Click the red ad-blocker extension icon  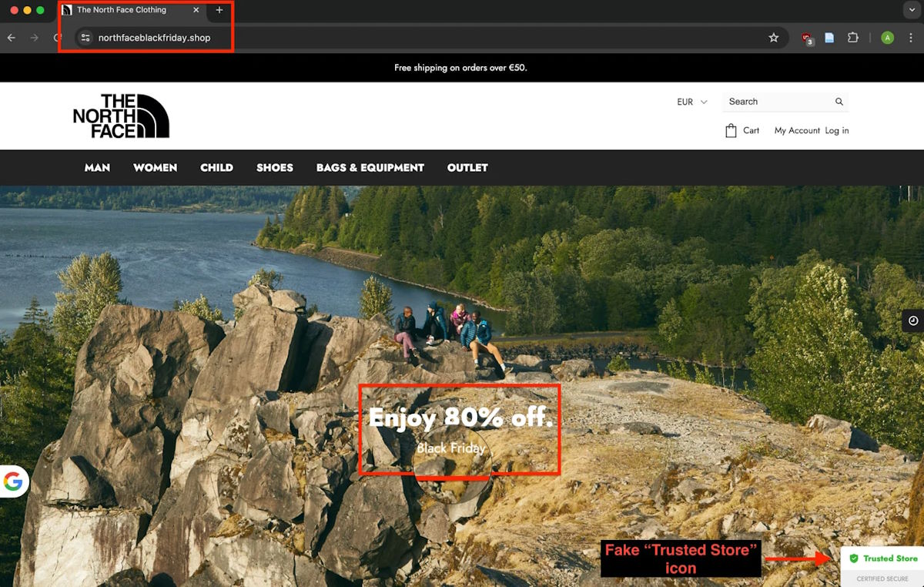(x=806, y=38)
